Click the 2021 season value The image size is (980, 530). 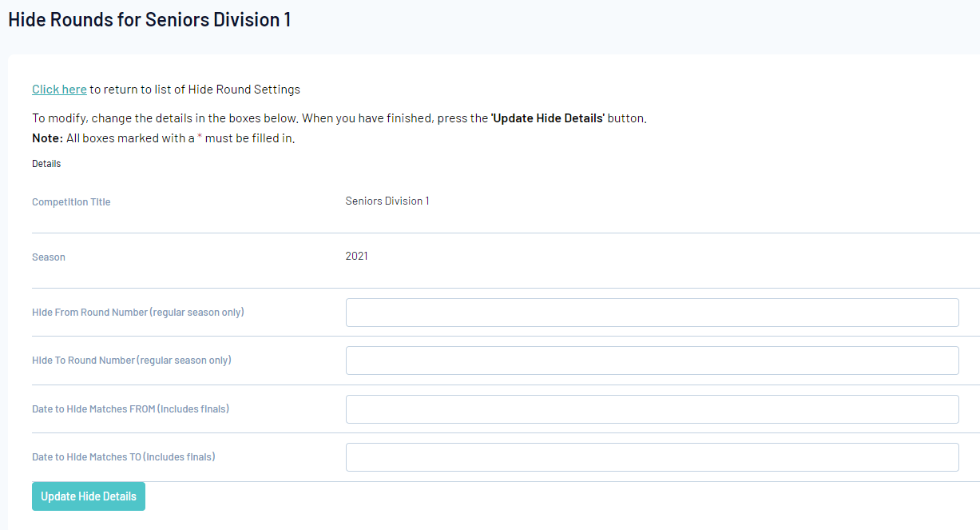(x=357, y=257)
